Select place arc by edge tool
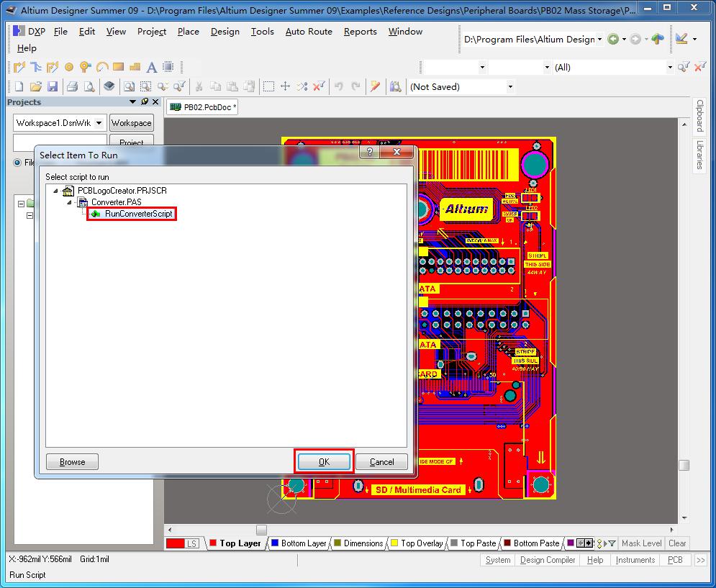Image resolution: width=716 pixels, height=588 pixels. click(102, 67)
